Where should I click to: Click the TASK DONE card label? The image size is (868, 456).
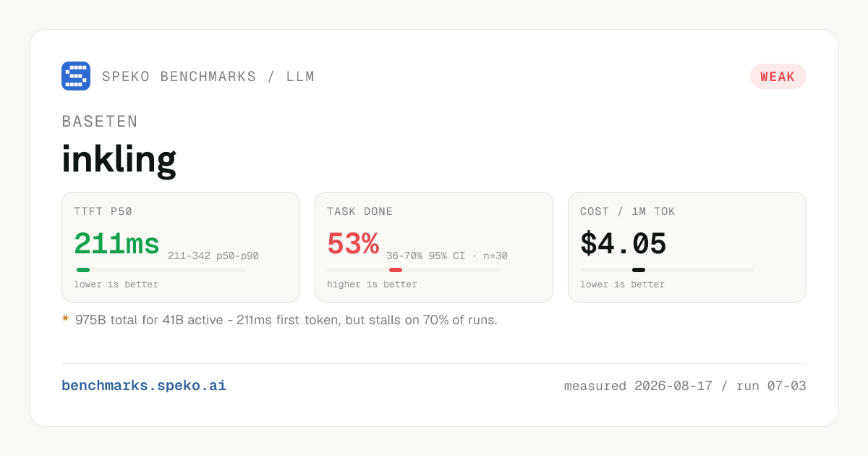tap(359, 212)
